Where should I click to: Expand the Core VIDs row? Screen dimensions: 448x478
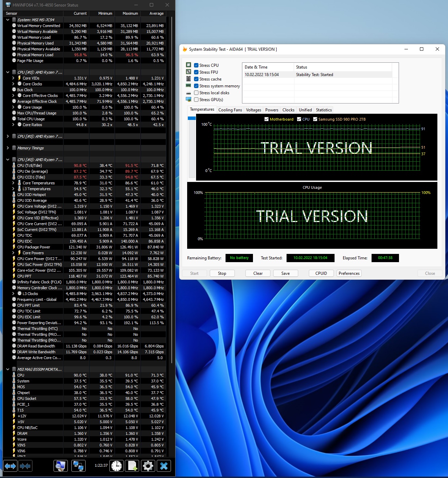pyautogui.click(x=13, y=78)
